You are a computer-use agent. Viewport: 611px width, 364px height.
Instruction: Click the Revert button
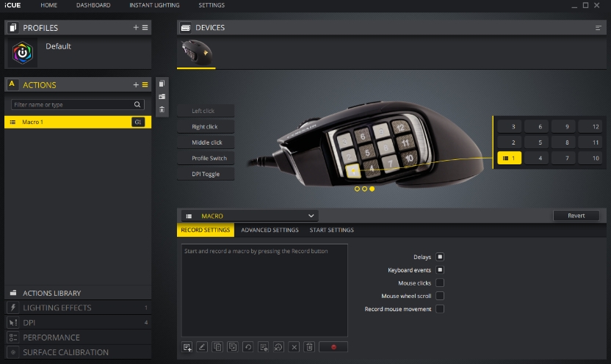pyautogui.click(x=576, y=216)
